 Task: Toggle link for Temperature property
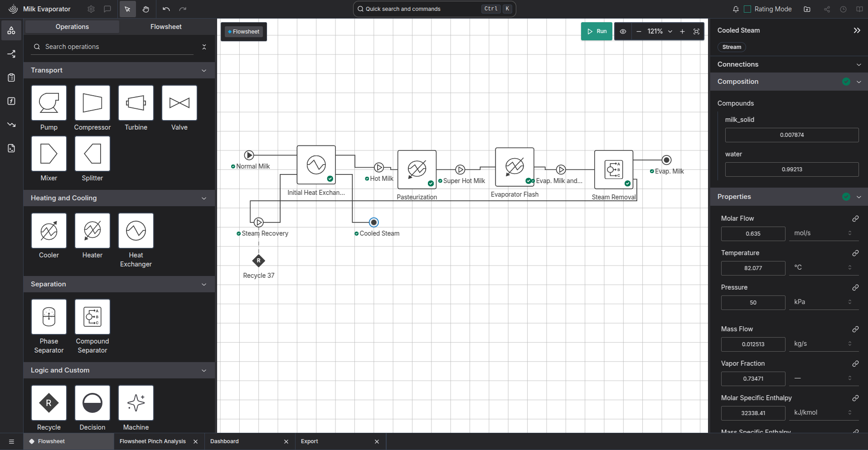click(855, 253)
